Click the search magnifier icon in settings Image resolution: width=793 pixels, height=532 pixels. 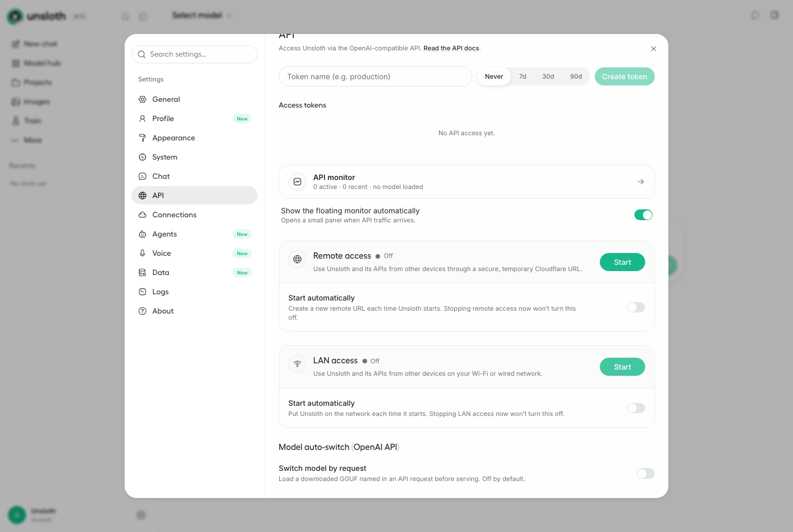[142, 54]
